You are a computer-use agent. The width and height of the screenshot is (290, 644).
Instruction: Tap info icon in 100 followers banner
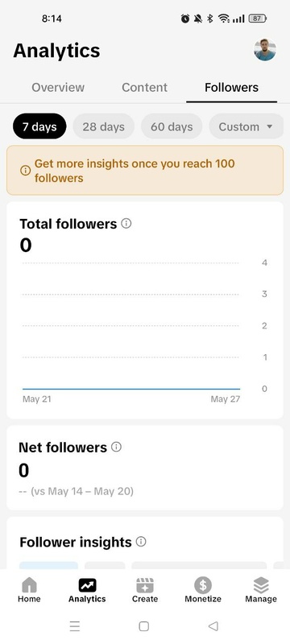pyautogui.click(x=26, y=171)
